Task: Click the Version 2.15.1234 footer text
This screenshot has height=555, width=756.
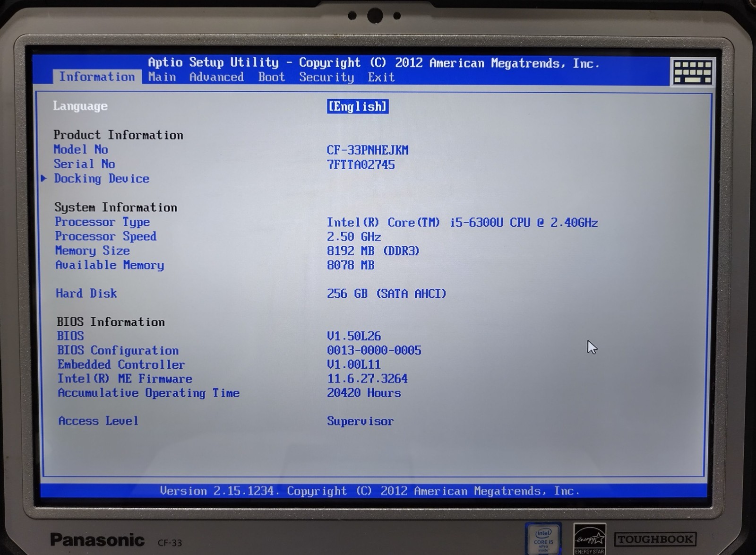Action: point(370,491)
